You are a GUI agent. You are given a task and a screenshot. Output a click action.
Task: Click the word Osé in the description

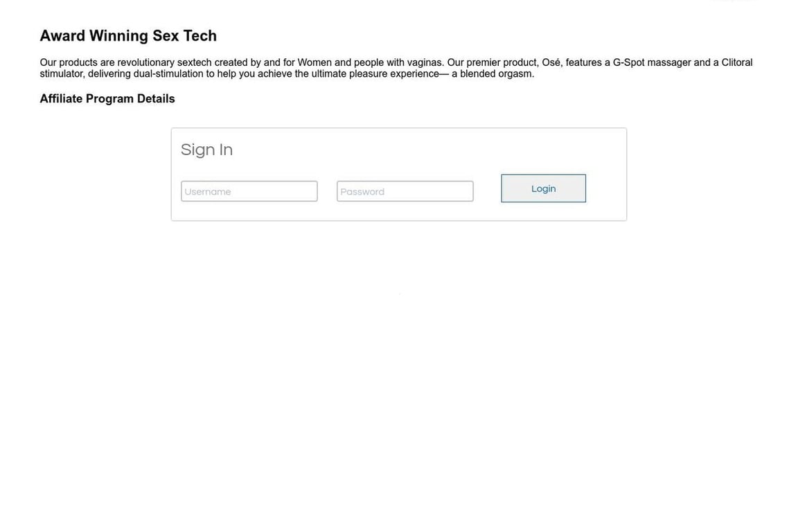pos(552,62)
